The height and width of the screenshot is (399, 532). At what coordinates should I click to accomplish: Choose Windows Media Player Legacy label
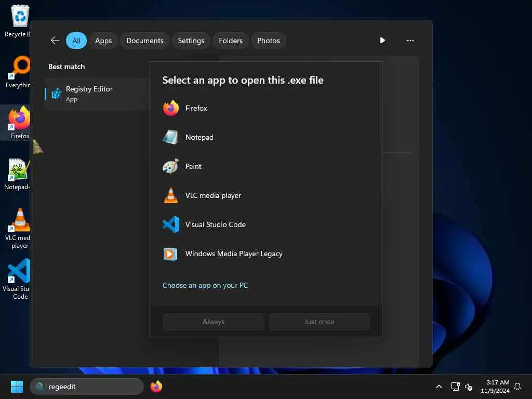(x=234, y=254)
